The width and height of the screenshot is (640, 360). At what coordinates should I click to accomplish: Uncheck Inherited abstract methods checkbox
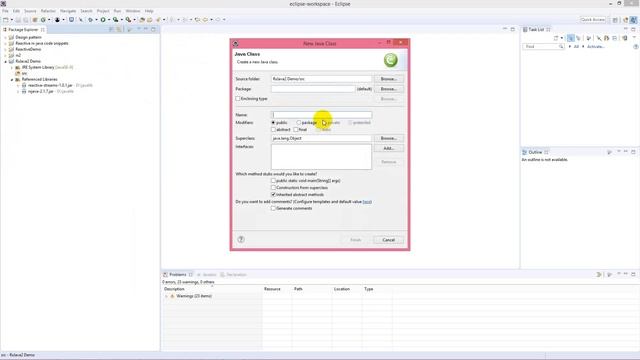click(x=273, y=195)
